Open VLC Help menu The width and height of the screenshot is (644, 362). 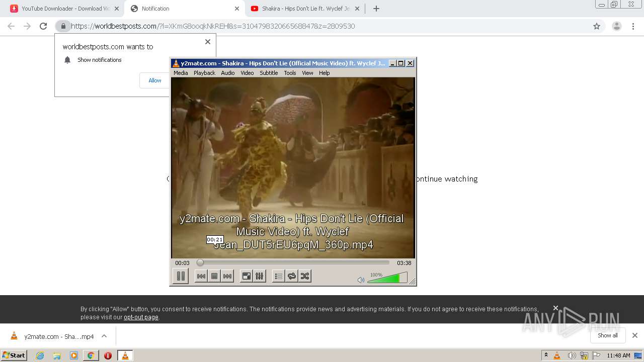pyautogui.click(x=325, y=73)
